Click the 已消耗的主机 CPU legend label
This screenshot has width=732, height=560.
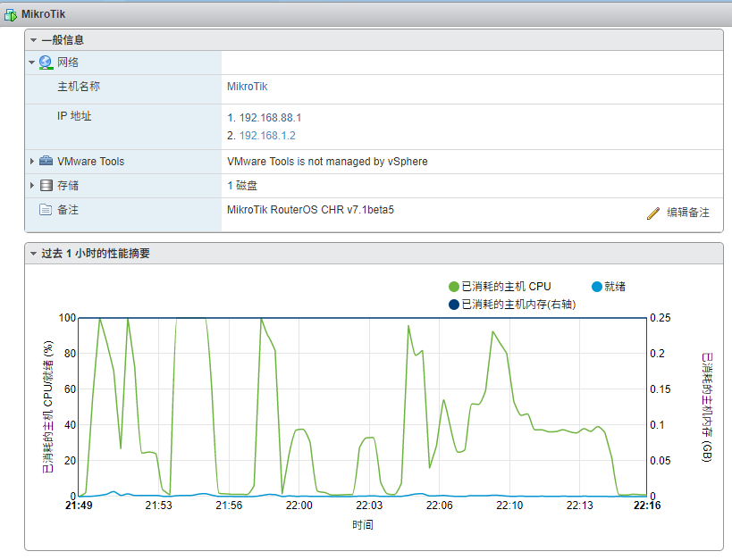coord(506,287)
